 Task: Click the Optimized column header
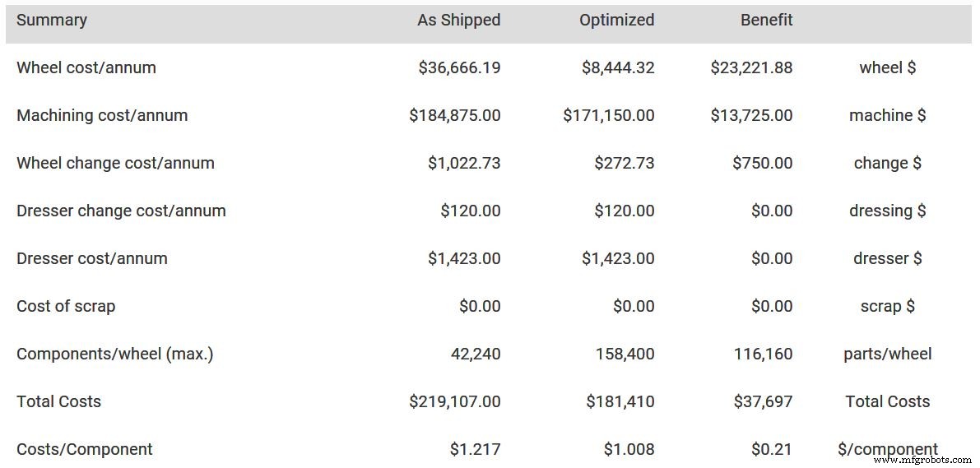pos(616,21)
